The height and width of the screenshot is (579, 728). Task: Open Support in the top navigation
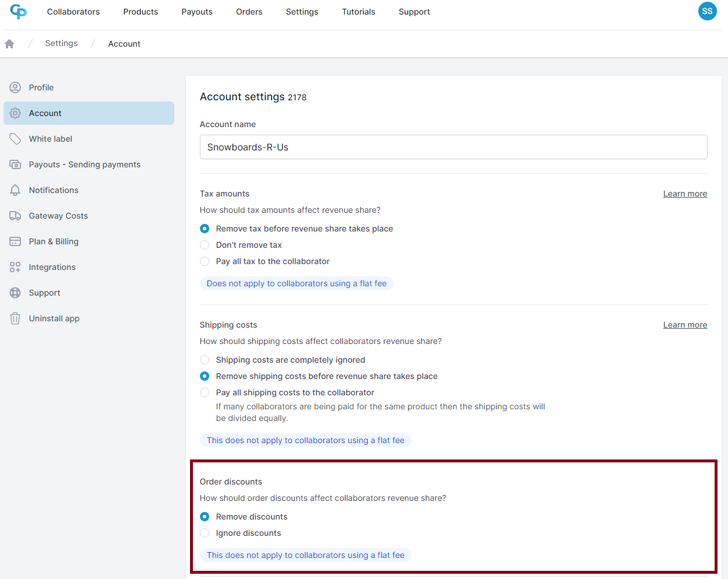coord(414,12)
